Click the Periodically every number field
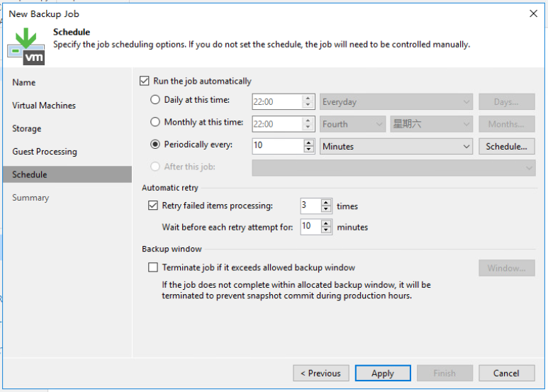Image resolution: width=548 pixels, height=392 pixels. [x=278, y=147]
